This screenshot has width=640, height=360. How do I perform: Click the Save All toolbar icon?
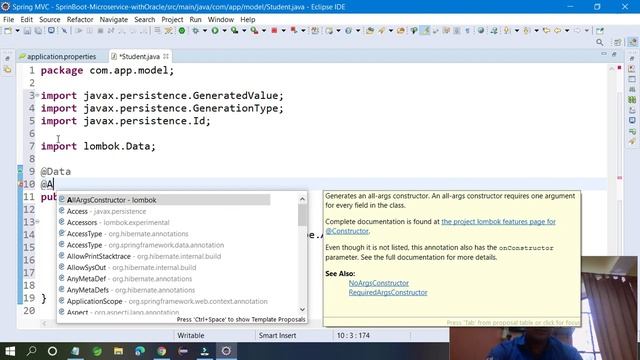[38, 31]
